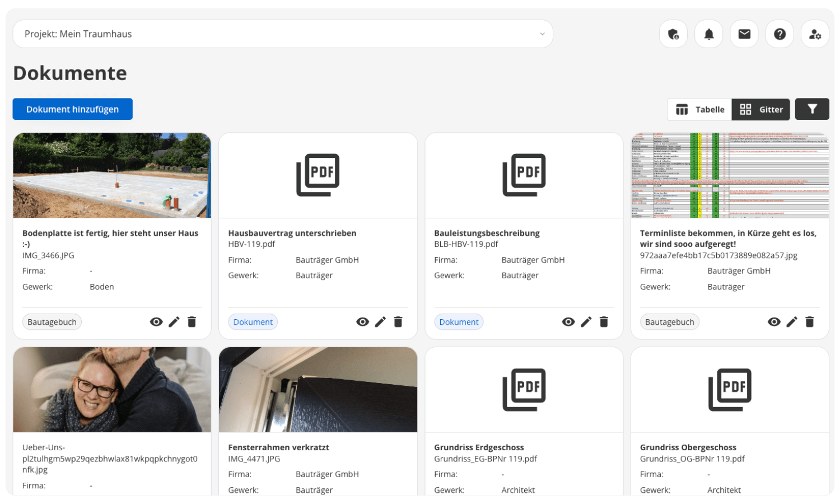Click the Dokument tag on Hausbauvertrag card

tap(253, 322)
